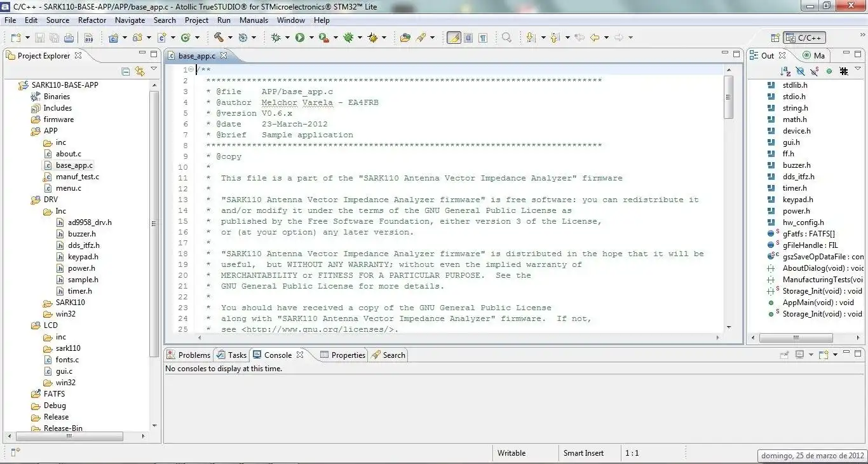Click the green Run play icon
This screenshot has width=868, height=464.
click(299, 38)
